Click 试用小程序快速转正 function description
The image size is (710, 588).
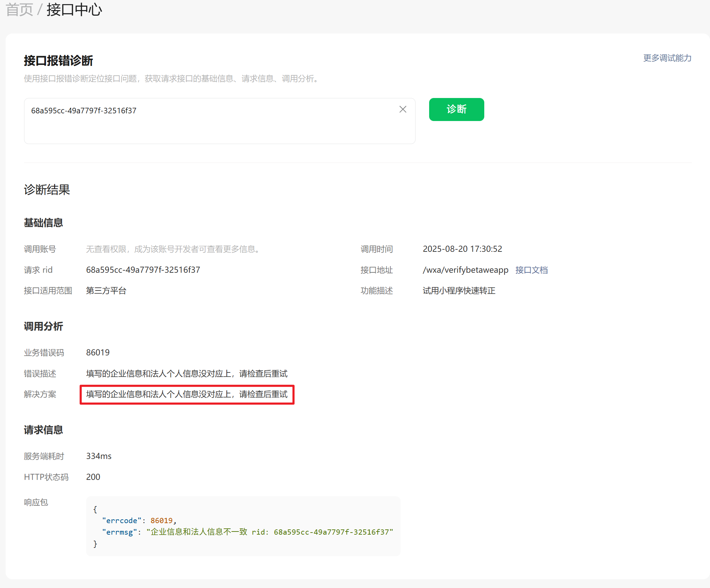[x=459, y=291]
